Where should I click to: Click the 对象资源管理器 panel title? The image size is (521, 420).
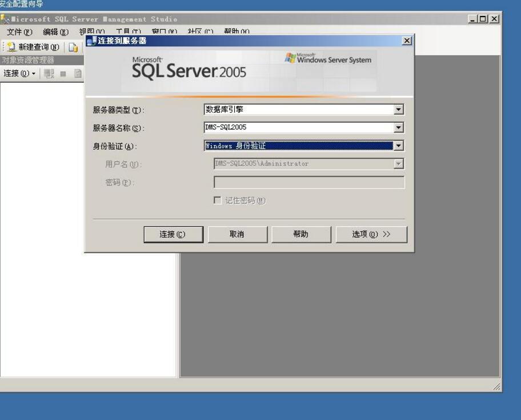[28, 60]
